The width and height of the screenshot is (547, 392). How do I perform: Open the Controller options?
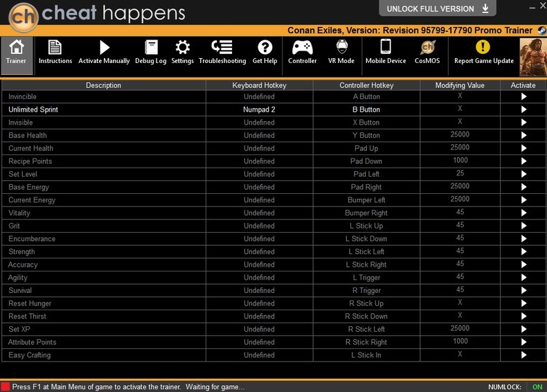pos(303,52)
